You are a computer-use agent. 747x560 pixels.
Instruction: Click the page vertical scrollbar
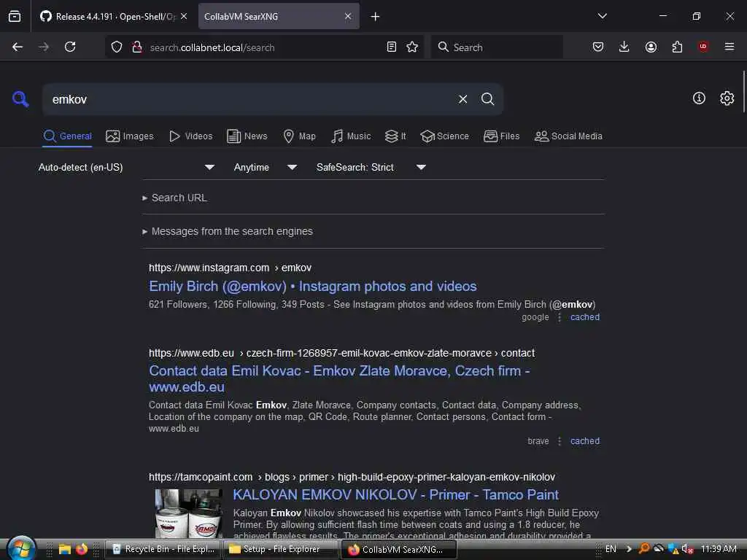743,91
